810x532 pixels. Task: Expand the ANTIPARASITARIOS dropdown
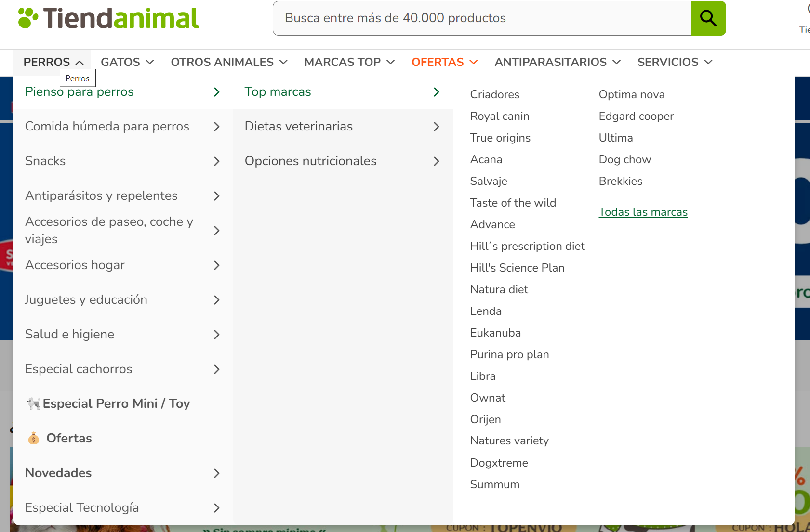coord(557,62)
